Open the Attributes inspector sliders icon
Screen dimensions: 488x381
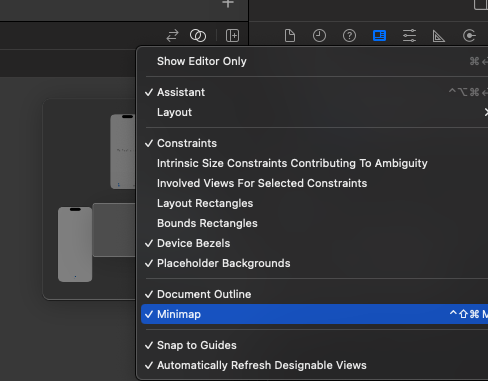point(409,35)
